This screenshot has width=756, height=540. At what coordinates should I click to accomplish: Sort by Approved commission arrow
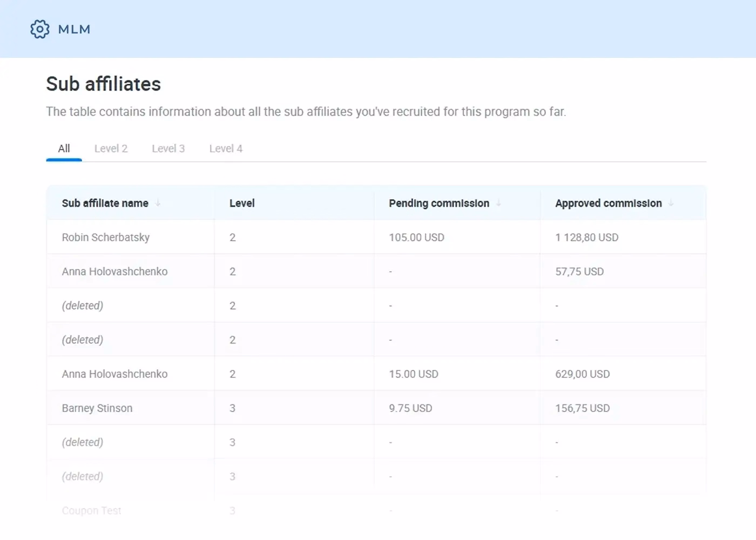[x=671, y=204]
